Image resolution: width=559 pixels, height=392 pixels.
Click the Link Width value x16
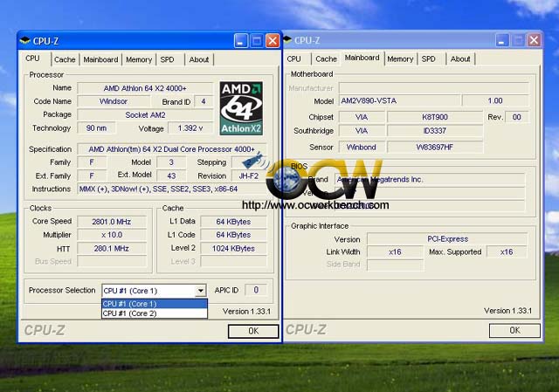point(395,252)
